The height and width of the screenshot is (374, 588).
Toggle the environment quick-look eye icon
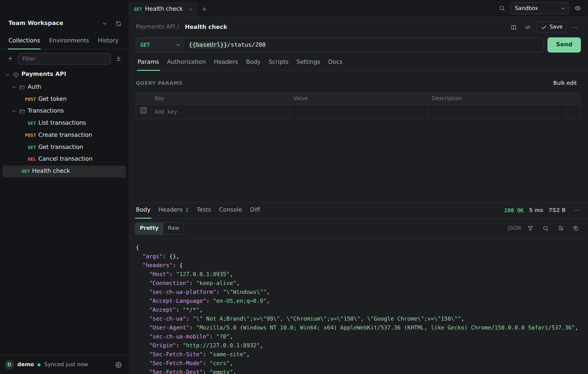pos(578,8)
